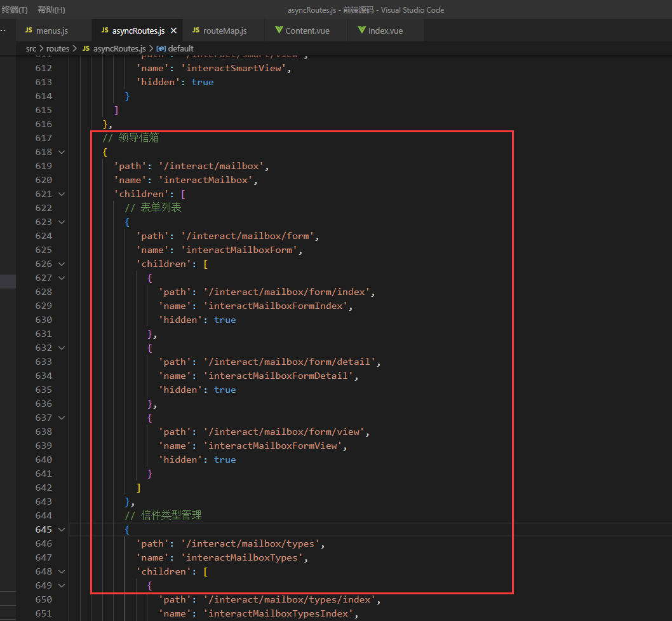Fold the nested children array at line 626

(62, 264)
